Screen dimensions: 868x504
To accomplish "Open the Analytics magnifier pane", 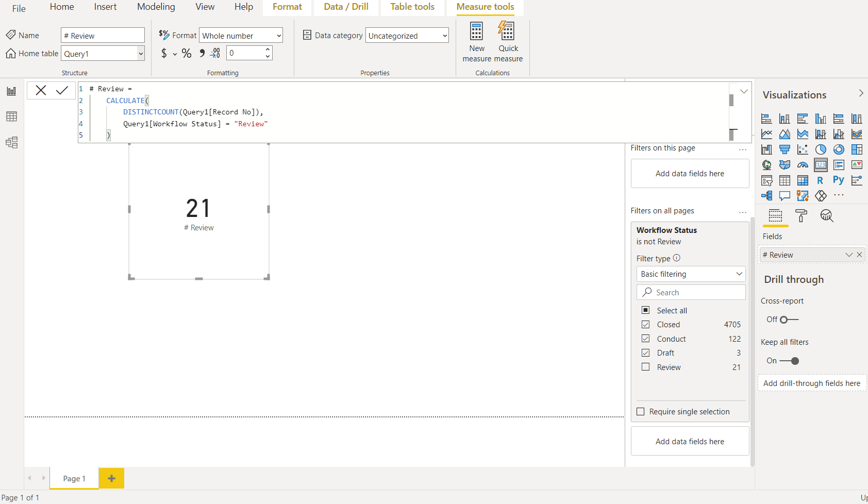I will click(827, 215).
